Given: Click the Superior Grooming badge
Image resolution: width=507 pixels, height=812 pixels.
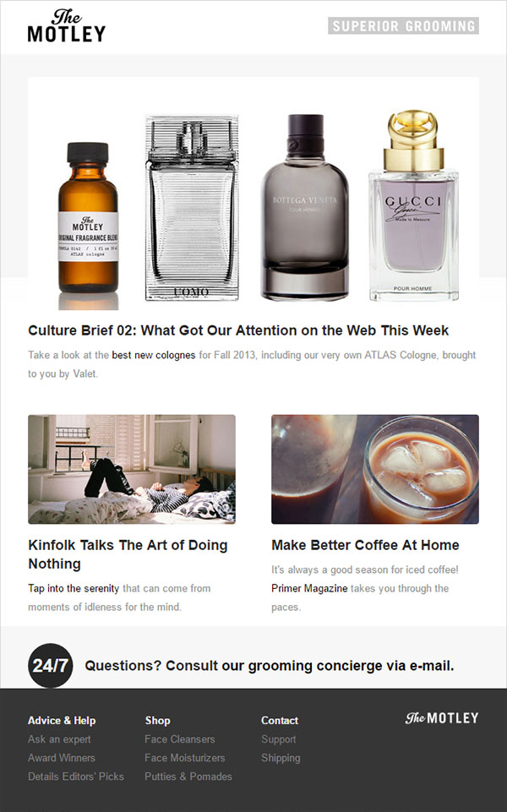Looking at the screenshot, I should [x=403, y=26].
